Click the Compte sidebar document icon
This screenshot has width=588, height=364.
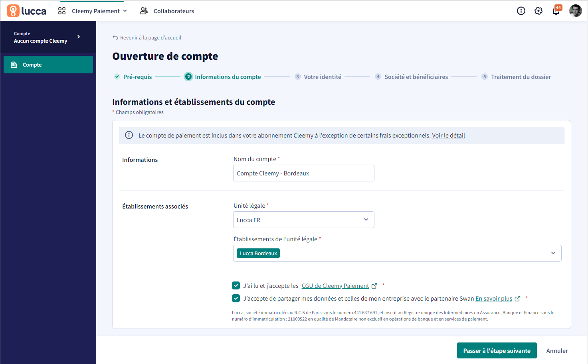tap(14, 65)
